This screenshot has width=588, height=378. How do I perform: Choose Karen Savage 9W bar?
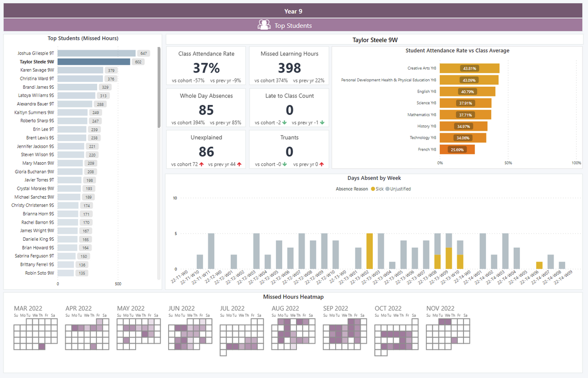[80, 71]
